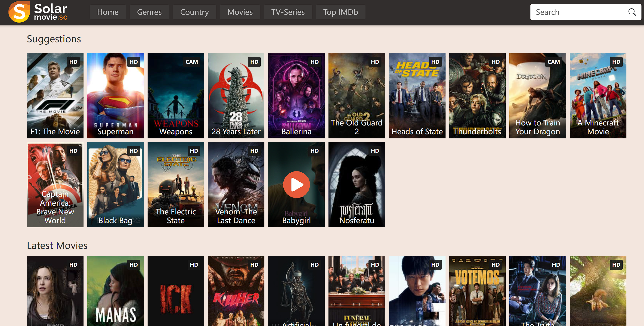
Task: Click HD badge on Heads of State
Action: (435, 62)
